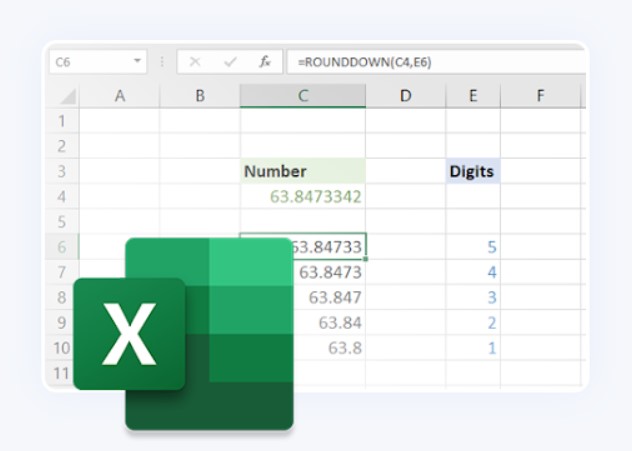
Task: Click cell with value 63.8473342
Action: tap(303, 197)
